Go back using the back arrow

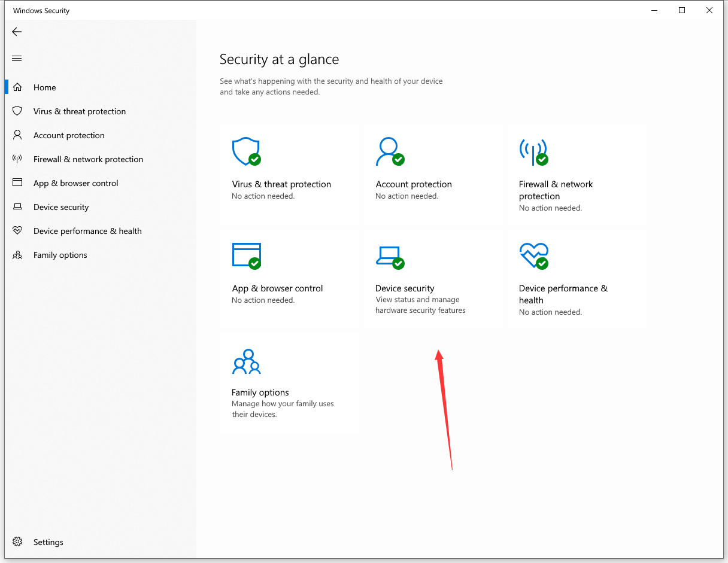pos(17,32)
